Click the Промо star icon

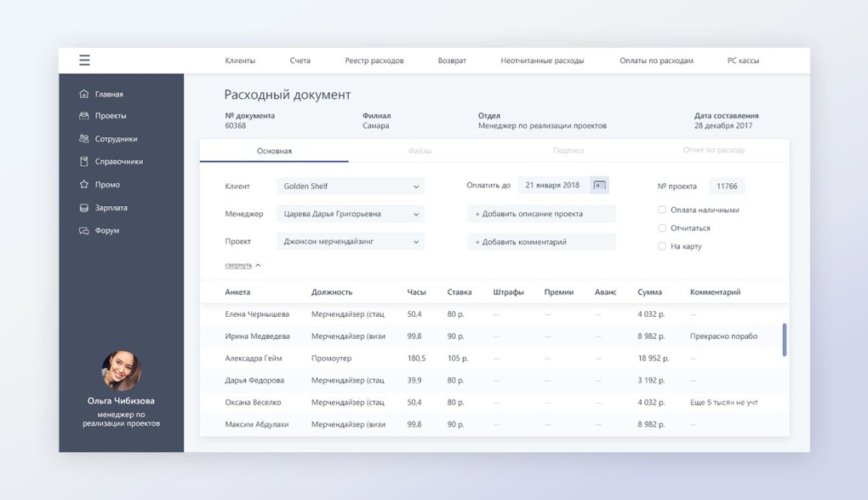83,184
